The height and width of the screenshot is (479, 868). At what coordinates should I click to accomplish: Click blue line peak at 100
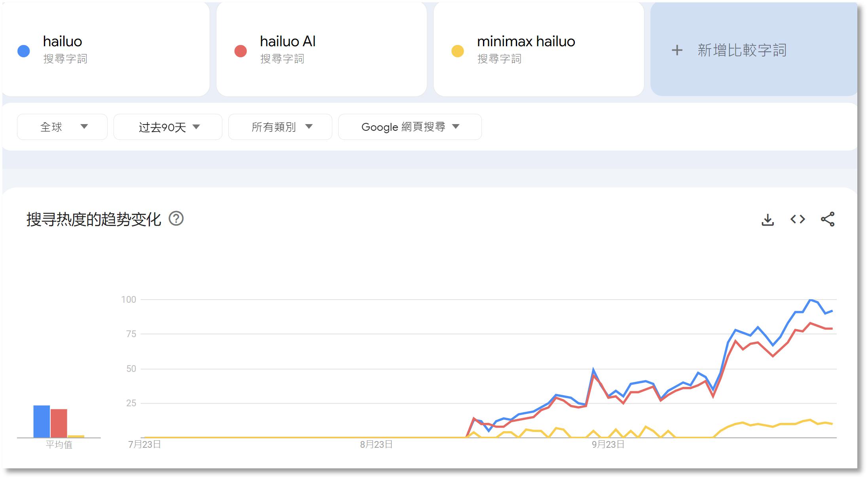pyautogui.click(x=811, y=300)
